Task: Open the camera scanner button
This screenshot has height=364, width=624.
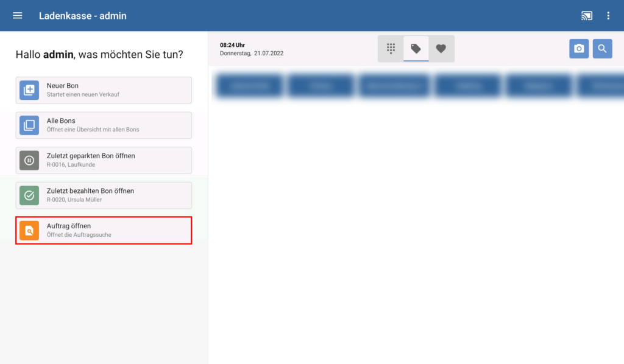Action: click(579, 49)
